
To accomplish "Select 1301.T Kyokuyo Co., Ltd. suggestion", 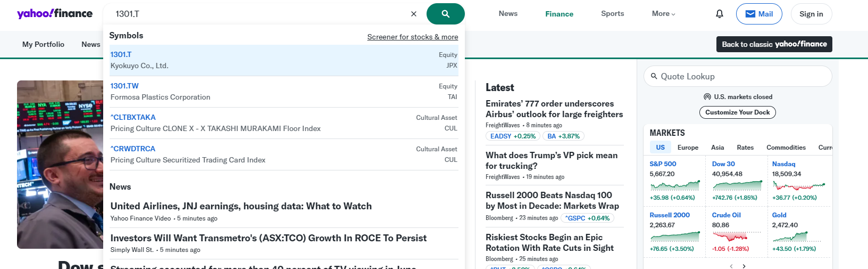I will pyautogui.click(x=284, y=60).
